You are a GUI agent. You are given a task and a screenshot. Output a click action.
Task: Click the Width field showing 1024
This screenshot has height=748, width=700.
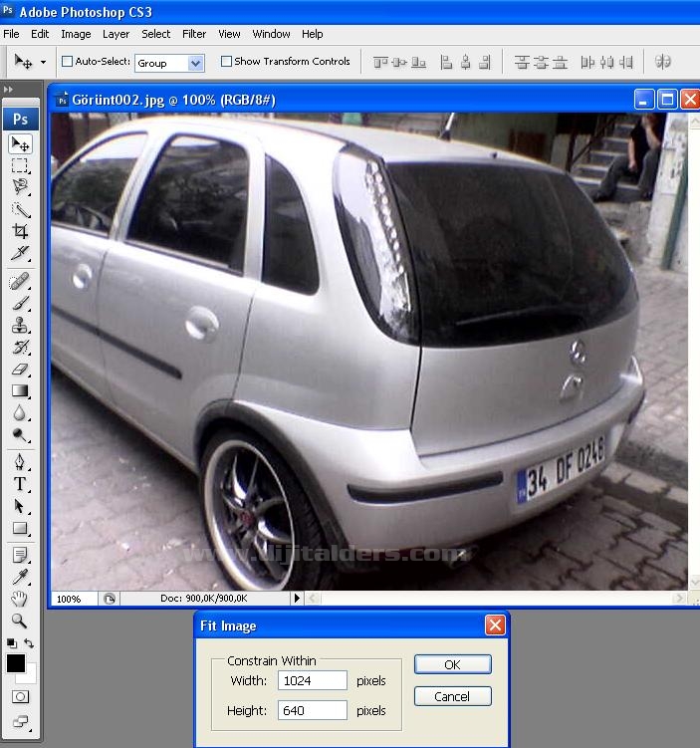point(313,680)
